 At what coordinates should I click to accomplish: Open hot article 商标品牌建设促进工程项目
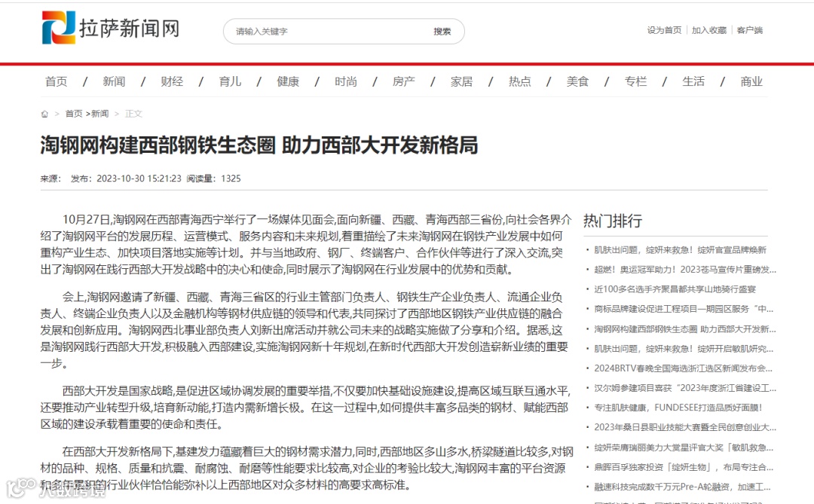684,309
